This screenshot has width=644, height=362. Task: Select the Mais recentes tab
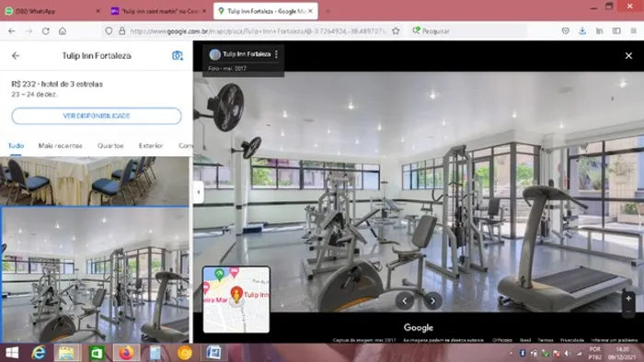point(61,145)
